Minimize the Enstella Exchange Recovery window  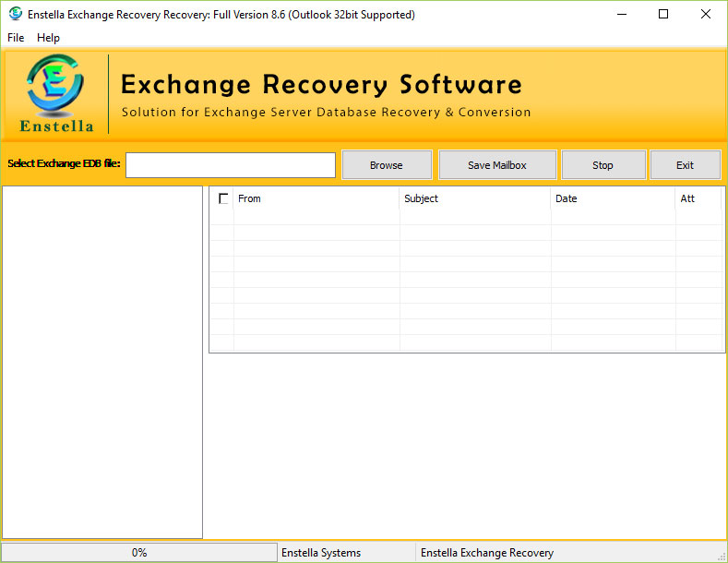click(x=622, y=15)
